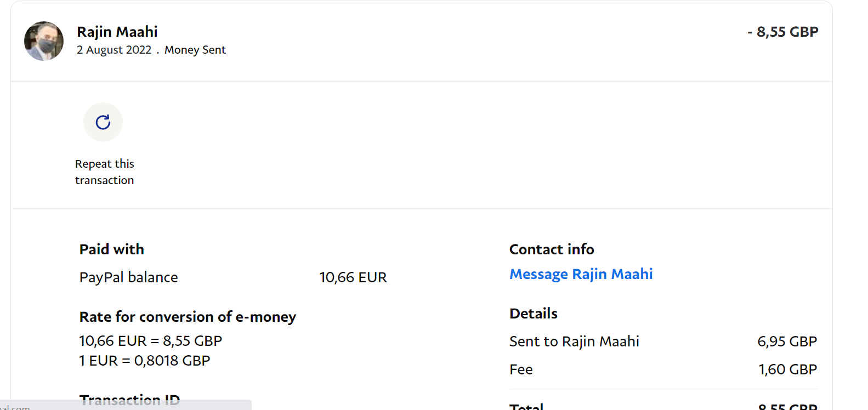Image resolution: width=868 pixels, height=410 pixels.
Task: Click the Money Sent status text
Action: (195, 50)
